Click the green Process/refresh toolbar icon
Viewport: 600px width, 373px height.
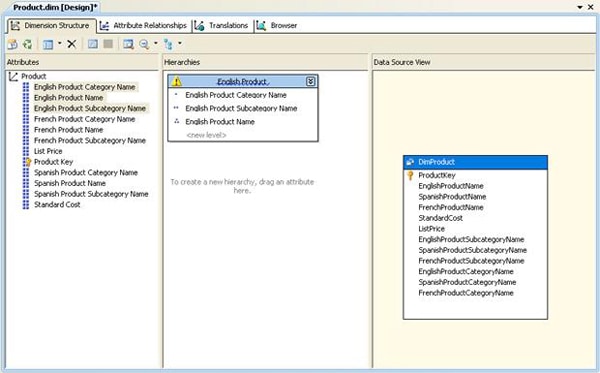(x=28, y=44)
